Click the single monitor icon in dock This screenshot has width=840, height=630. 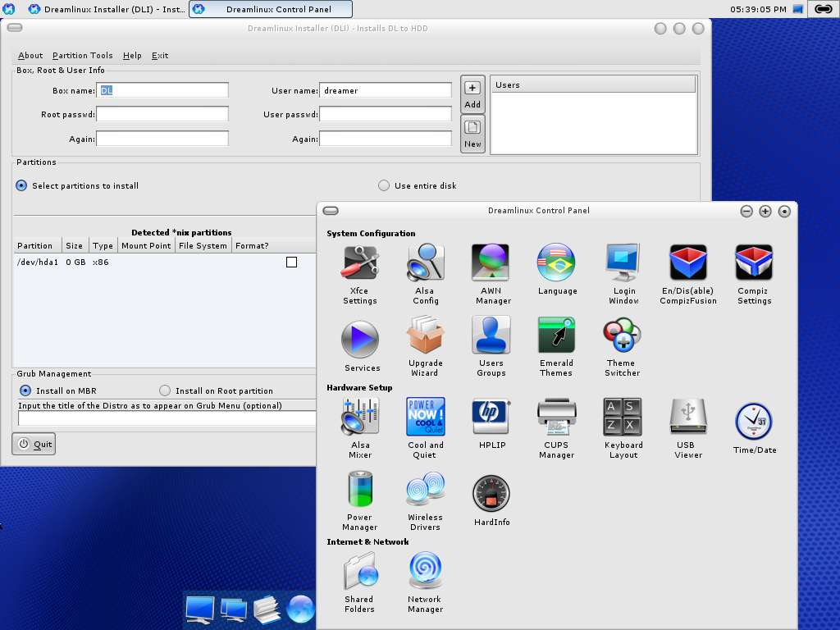(200, 609)
